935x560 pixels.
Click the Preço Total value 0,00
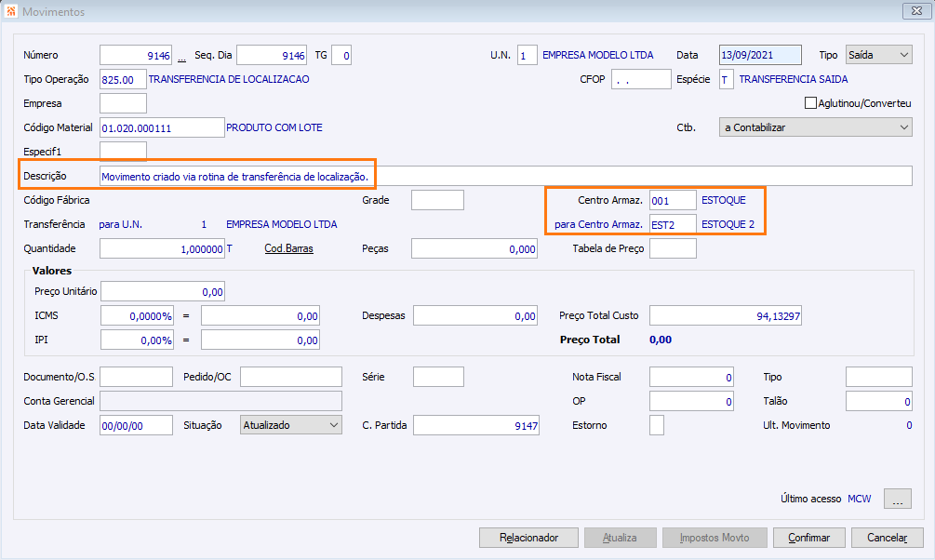[x=661, y=340]
